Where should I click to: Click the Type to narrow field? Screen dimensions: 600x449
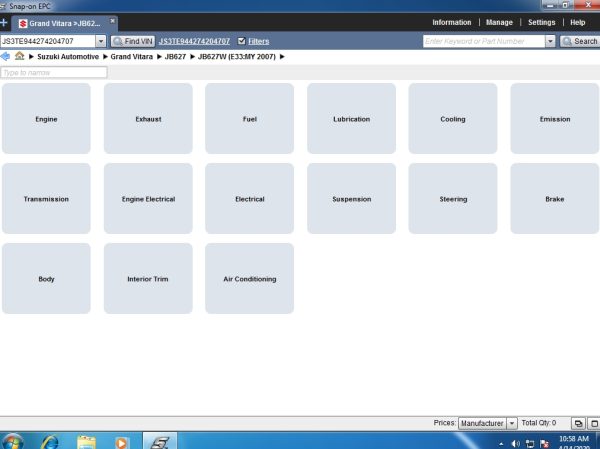54,72
